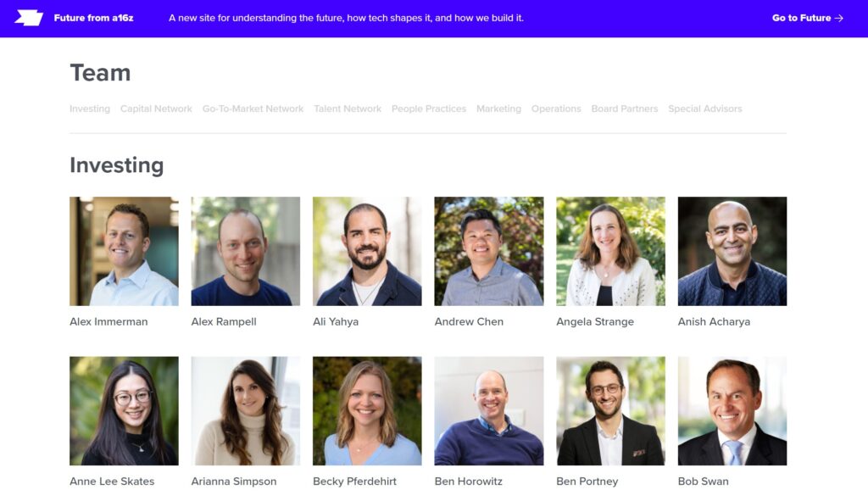
Task: Switch to the Board Partners tab
Action: (x=625, y=109)
